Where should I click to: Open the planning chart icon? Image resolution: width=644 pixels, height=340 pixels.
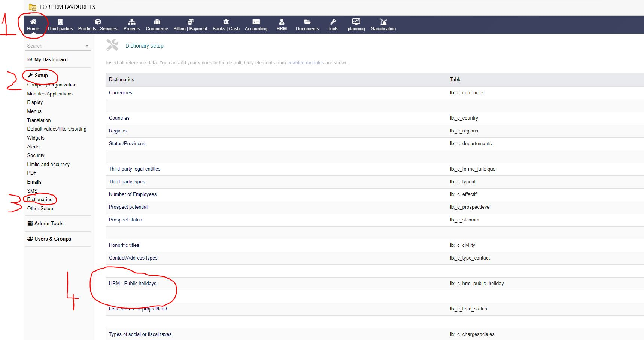pos(356,22)
